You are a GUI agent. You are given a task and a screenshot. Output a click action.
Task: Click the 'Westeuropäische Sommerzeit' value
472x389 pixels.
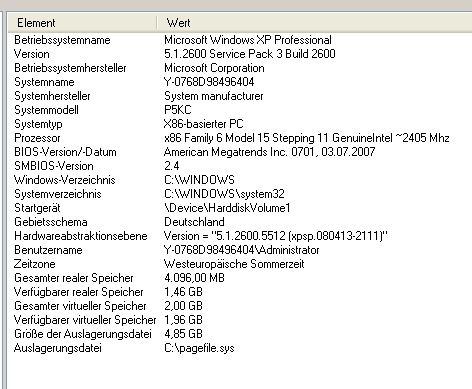234,264
